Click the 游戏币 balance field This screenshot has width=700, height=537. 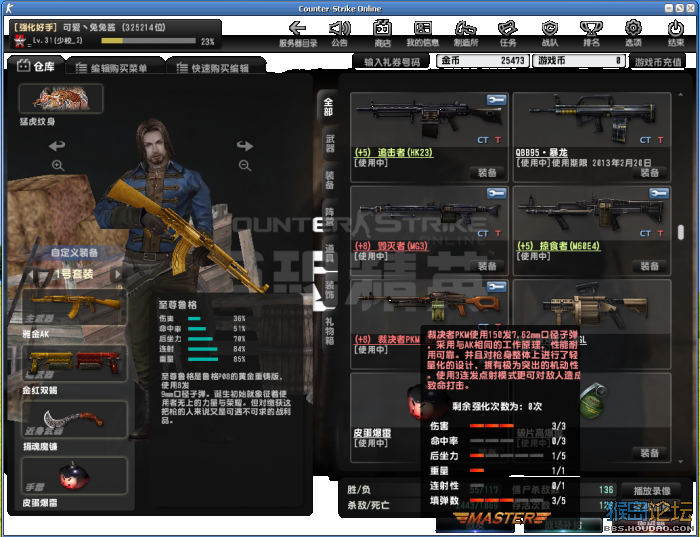579,60
